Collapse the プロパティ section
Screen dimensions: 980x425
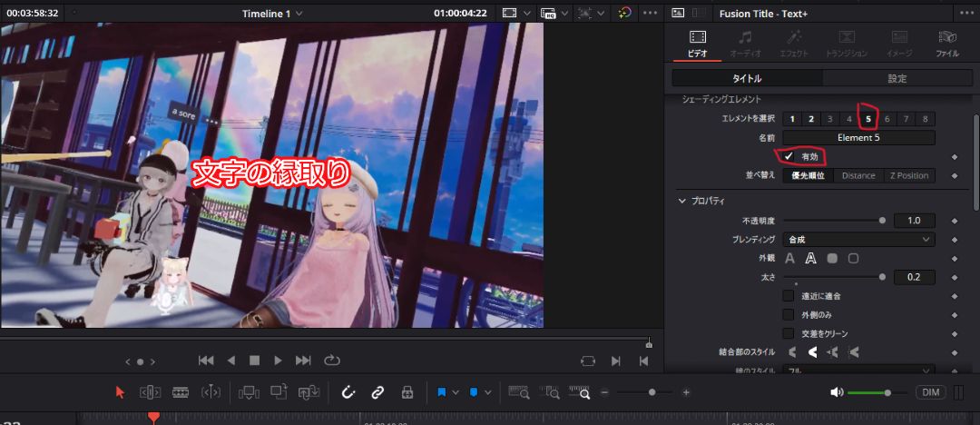click(682, 201)
